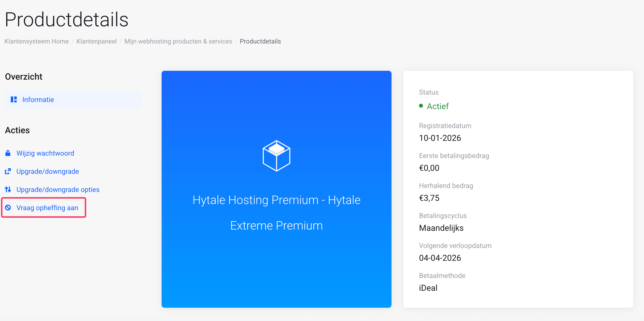Click the Hytale Hosting Premium product title
The height and width of the screenshot is (321, 644).
[276, 213]
